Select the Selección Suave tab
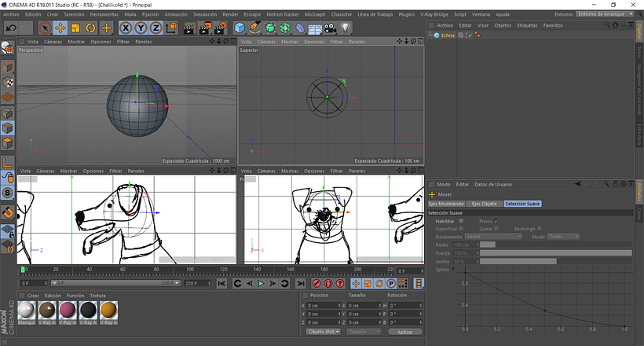 [522, 204]
